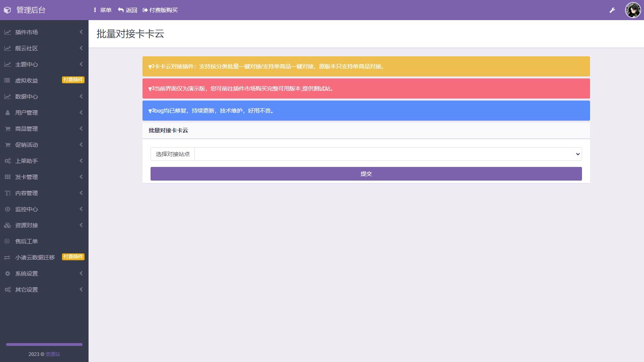Expand the 资源对接 sidebar section

[x=27, y=225]
